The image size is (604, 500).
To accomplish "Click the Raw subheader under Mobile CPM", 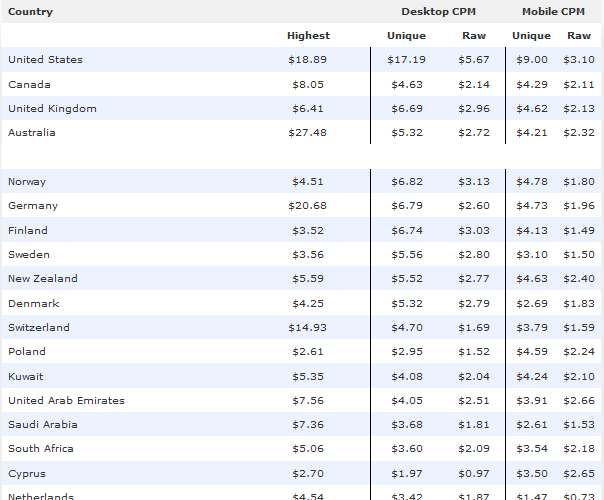I will point(579,36).
